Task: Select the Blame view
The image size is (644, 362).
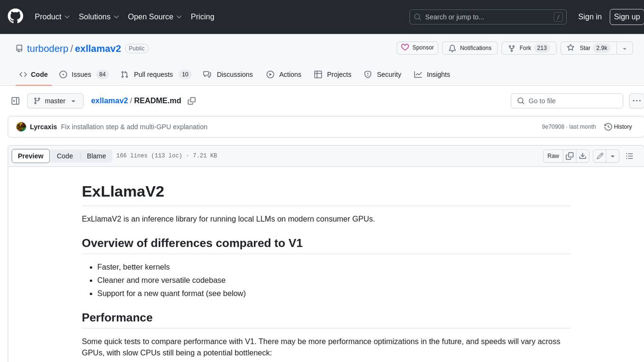Action: 96,156
